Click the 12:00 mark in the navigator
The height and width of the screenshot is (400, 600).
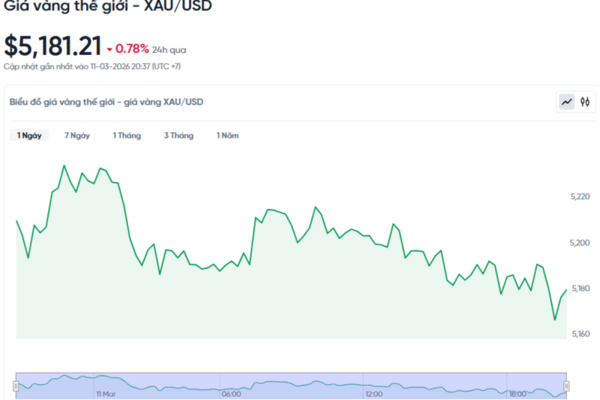pos(373,394)
